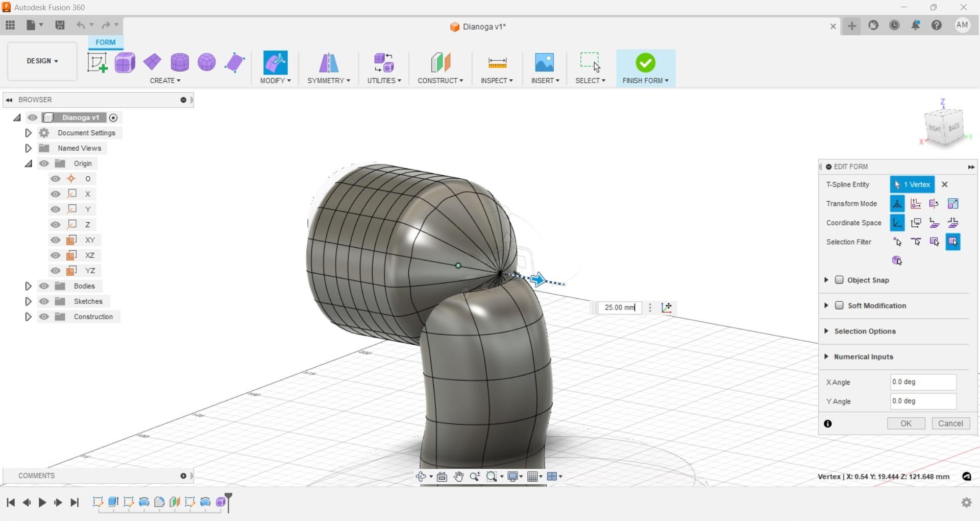Switch Coordinate Space to View Space
Viewport: 980px width, 521px height.
tap(916, 222)
